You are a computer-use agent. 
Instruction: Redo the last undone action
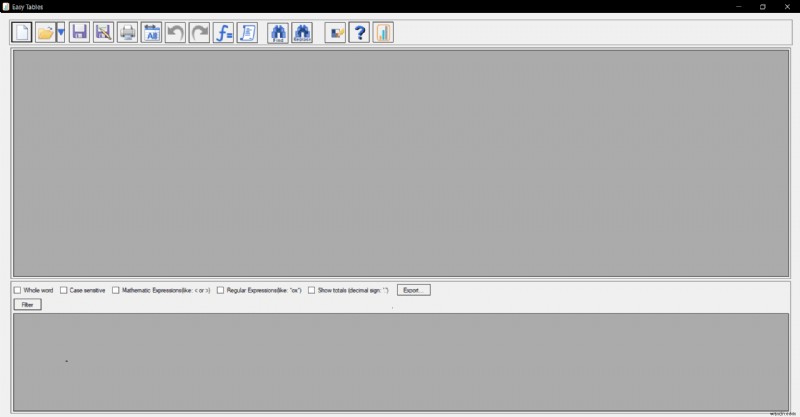(x=199, y=33)
